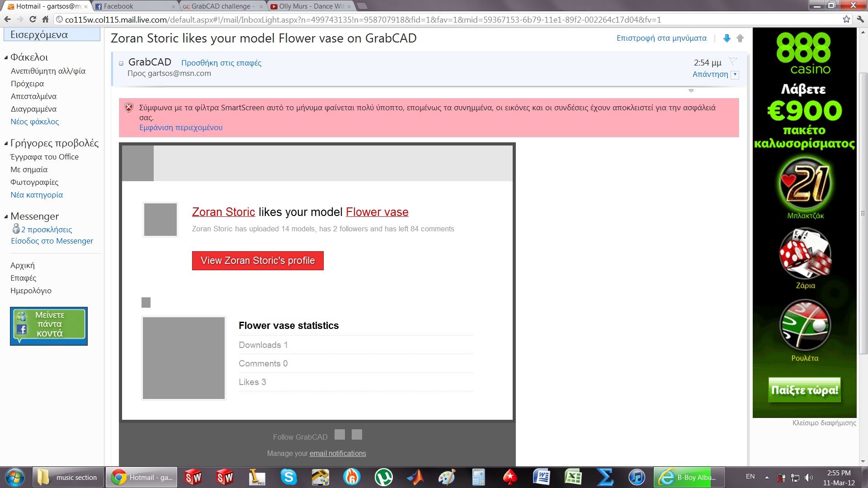Image resolution: width=868 pixels, height=488 pixels.
Task: Collapse the Φάκελοι folders section
Action: tap(6, 57)
